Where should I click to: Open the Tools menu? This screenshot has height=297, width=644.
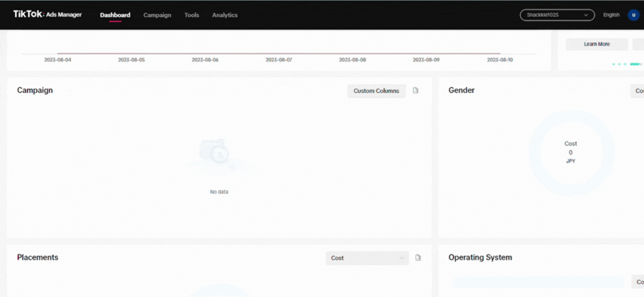[x=192, y=15]
